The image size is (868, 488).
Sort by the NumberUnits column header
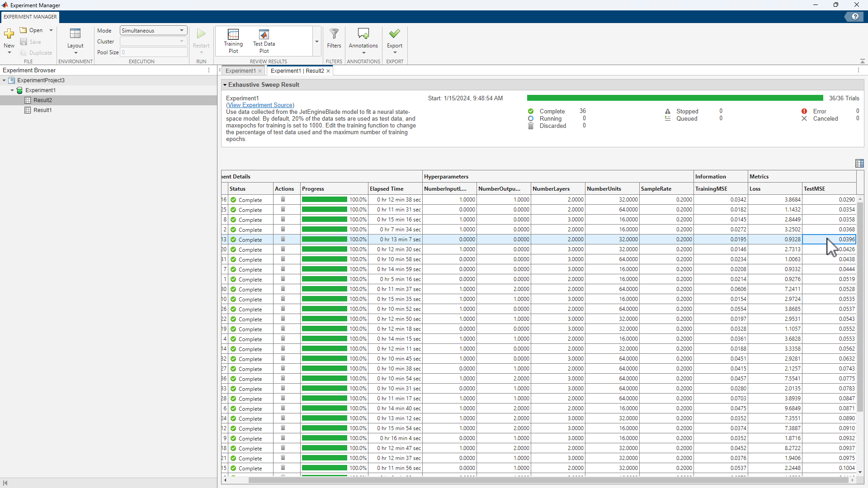coord(612,189)
